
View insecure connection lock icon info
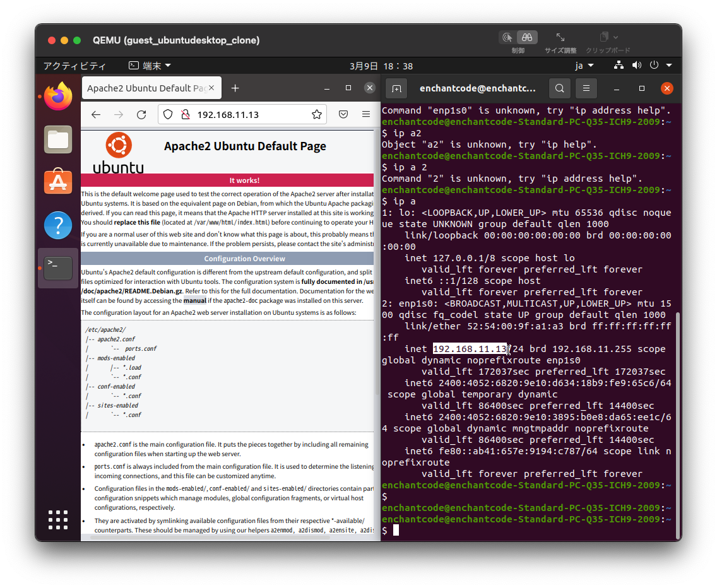[x=185, y=115]
